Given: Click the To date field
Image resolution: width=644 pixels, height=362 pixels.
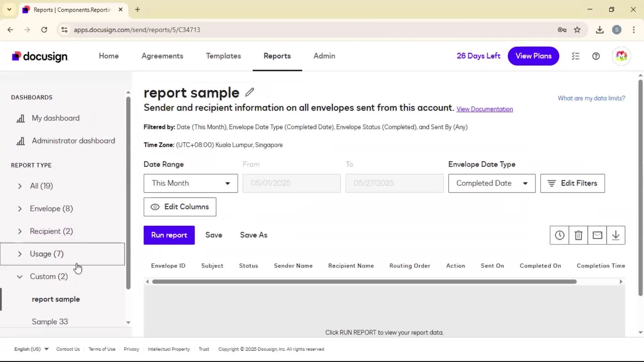Looking at the screenshot, I should (394, 183).
